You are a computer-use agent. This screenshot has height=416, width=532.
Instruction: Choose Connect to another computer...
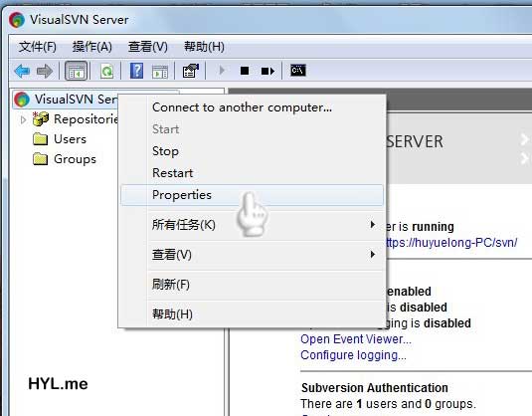point(252,107)
